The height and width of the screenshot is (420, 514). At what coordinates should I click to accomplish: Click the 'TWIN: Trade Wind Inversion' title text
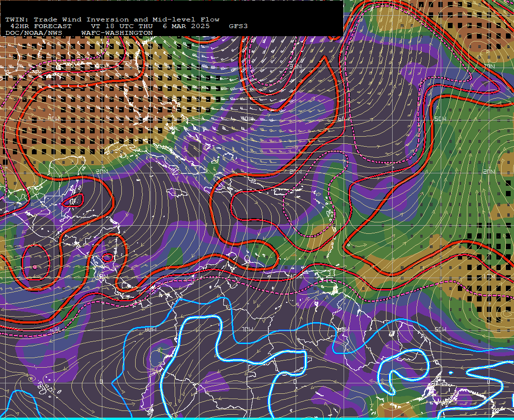(67, 20)
